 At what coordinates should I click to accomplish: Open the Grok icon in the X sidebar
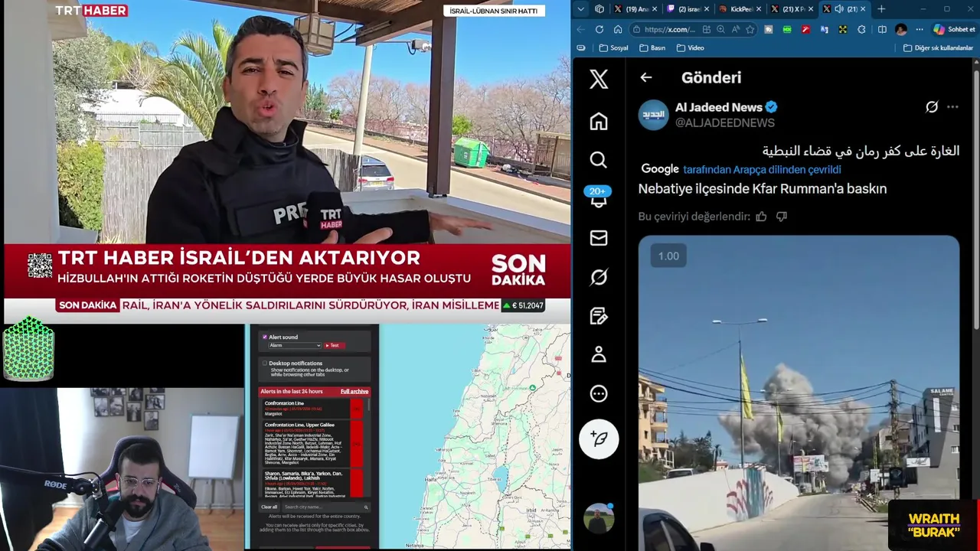[x=599, y=277]
